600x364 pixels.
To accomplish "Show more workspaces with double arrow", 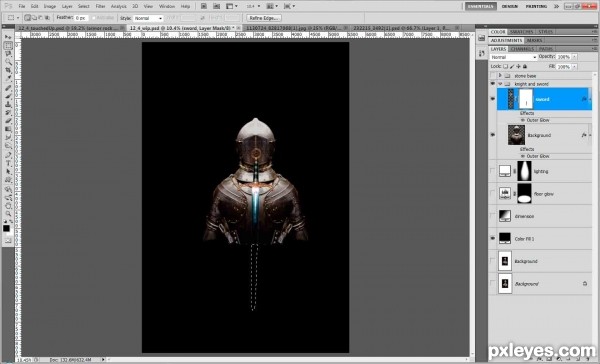I will coord(556,6).
